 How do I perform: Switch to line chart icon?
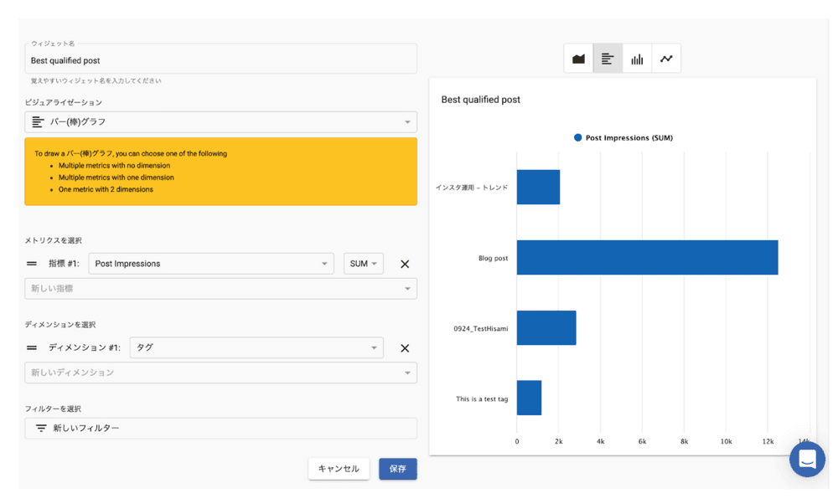click(x=666, y=59)
